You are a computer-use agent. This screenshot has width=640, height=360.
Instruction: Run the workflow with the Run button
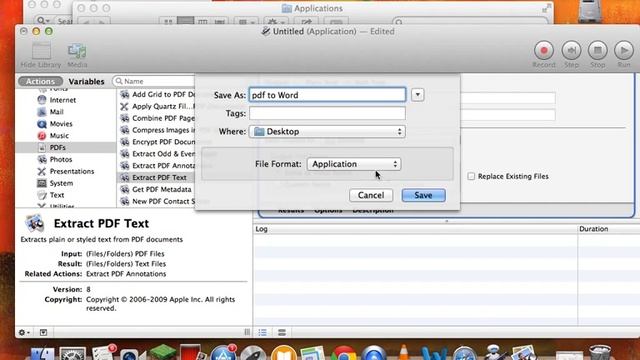point(624,50)
